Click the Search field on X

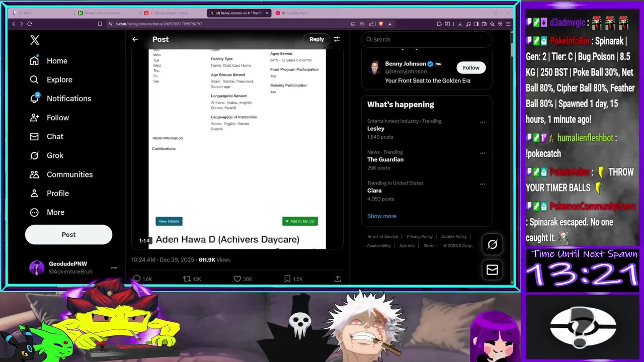pyautogui.click(x=427, y=39)
